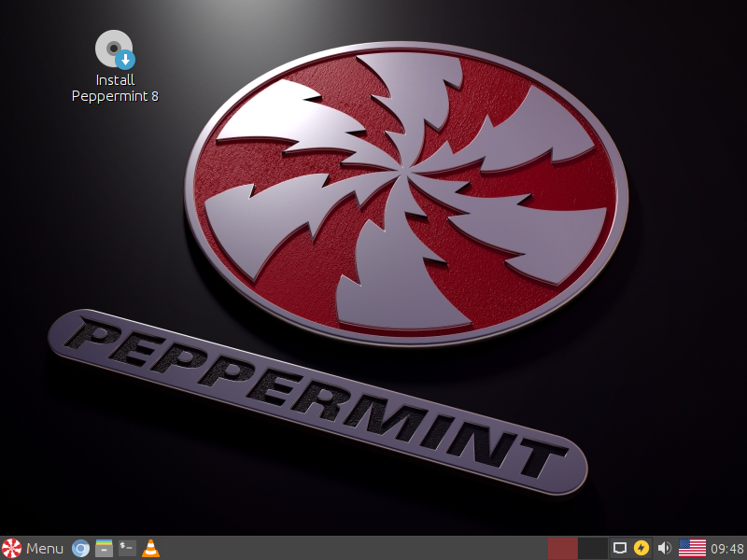Click the yellow lightning power manager icon
The height and width of the screenshot is (560, 747).
641,548
